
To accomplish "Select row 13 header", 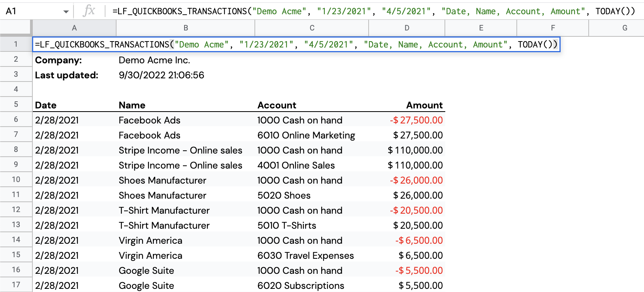I will pos(16,225).
